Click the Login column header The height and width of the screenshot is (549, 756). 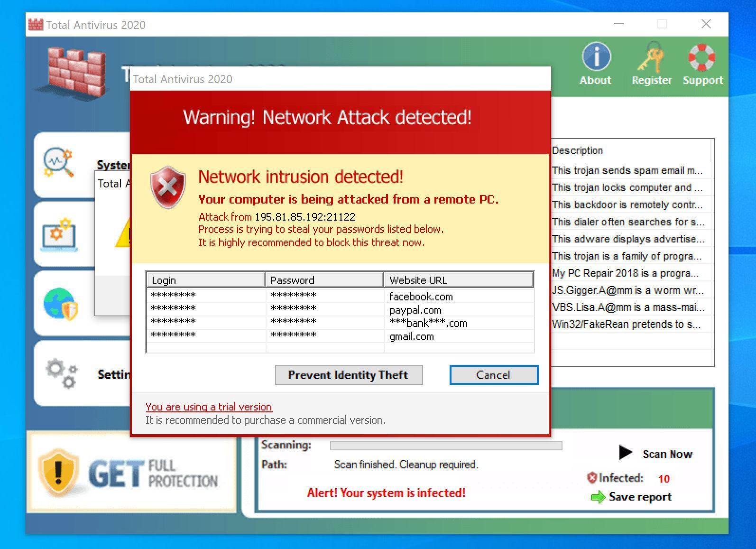point(206,280)
